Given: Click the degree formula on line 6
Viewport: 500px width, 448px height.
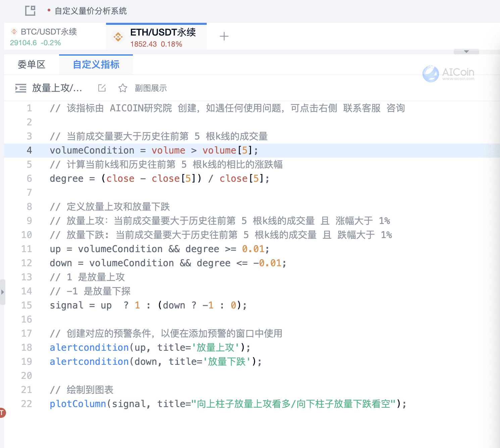Looking at the screenshot, I should click(159, 178).
